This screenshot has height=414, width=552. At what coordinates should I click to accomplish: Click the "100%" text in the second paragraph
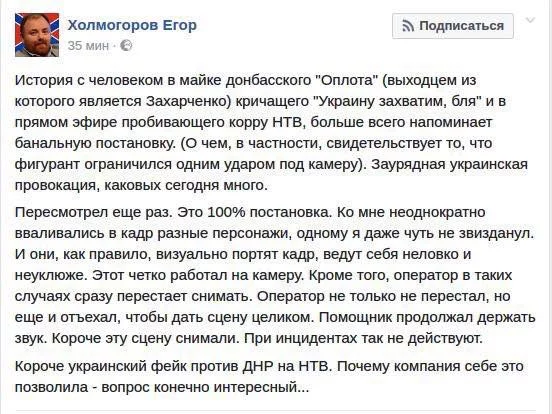coord(226,212)
